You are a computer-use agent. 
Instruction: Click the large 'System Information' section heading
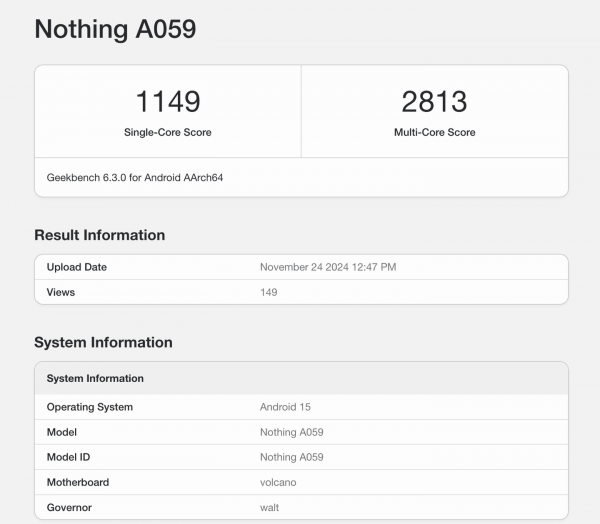point(103,342)
